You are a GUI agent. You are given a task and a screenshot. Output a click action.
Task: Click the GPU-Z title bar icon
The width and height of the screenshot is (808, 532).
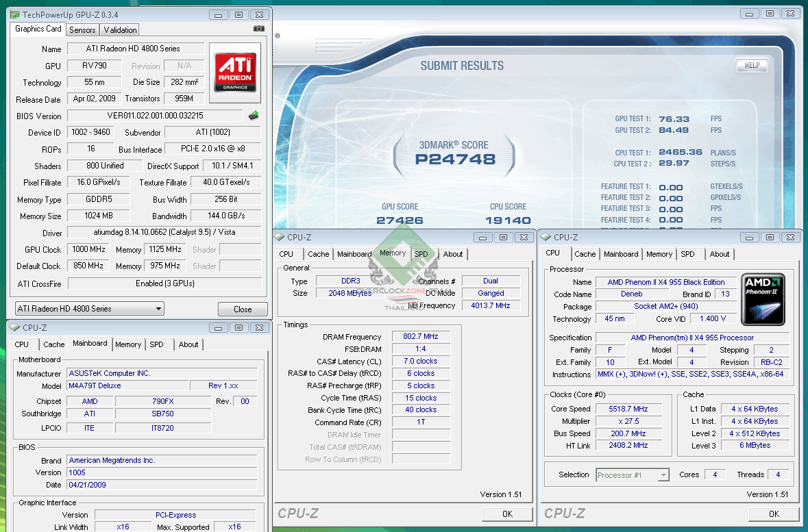(x=14, y=14)
